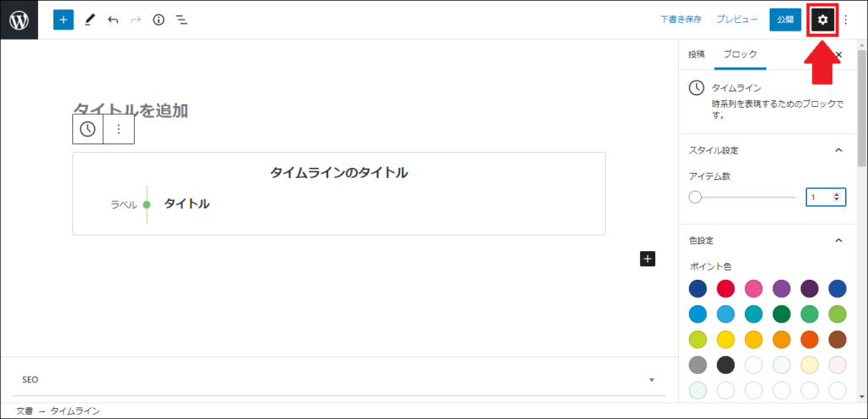The width and height of the screenshot is (868, 419).
Task: Select the pencil edit tool
Action: pos(90,20)
